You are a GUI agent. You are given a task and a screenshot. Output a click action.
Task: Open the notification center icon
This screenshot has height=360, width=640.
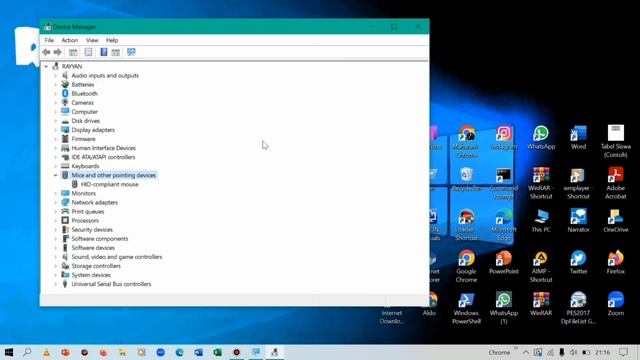coord(623,352)
